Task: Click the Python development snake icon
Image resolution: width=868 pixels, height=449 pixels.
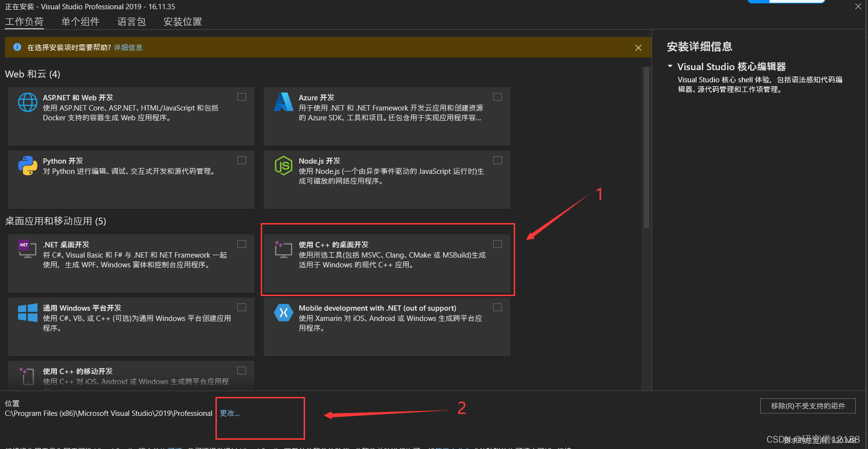Action: [28, 166]
